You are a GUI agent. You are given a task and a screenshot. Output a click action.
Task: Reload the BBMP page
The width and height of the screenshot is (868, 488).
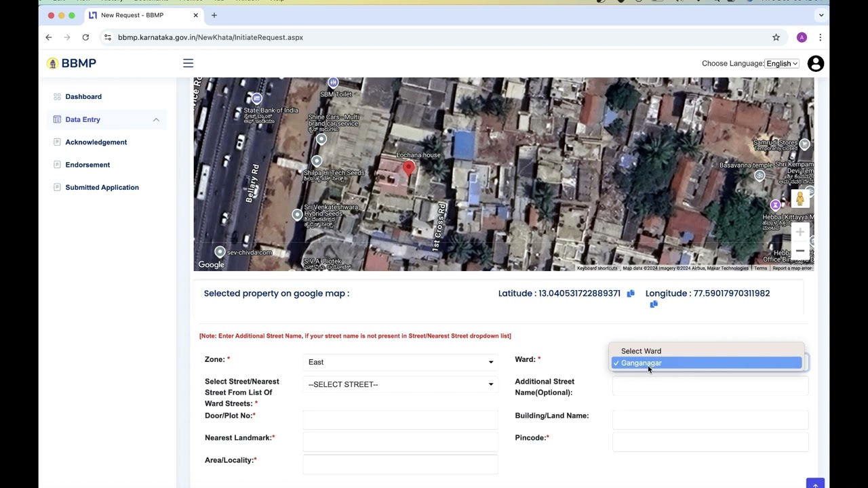click(85, 37)
